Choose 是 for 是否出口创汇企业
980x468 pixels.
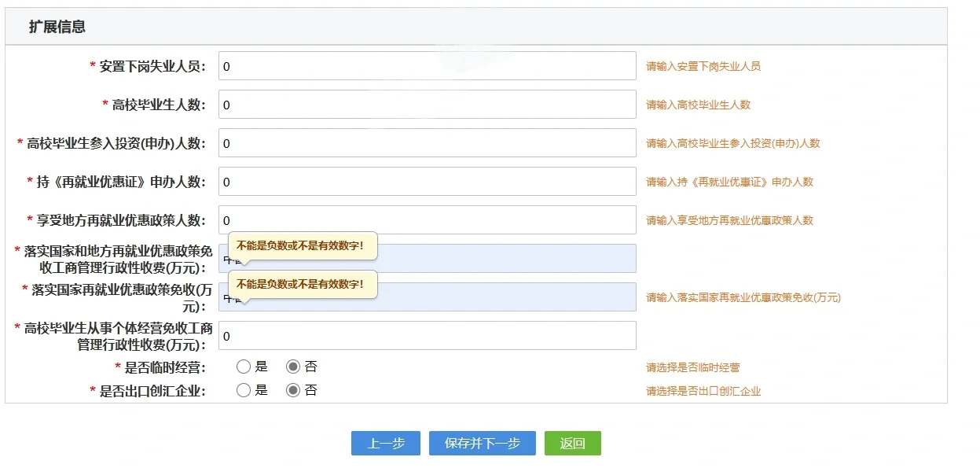[x=244, y=390]
